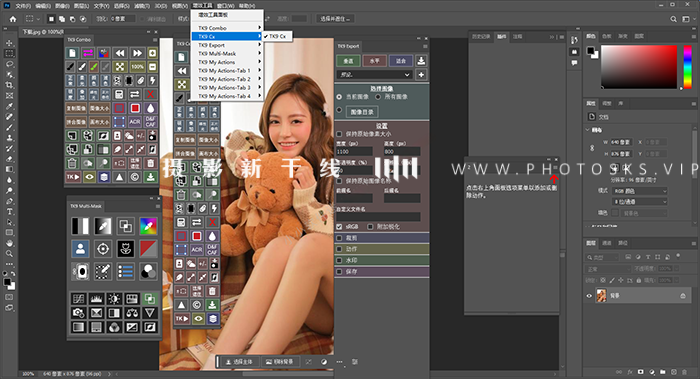Click the download icon in TK9 Export header

click(421, 61)
